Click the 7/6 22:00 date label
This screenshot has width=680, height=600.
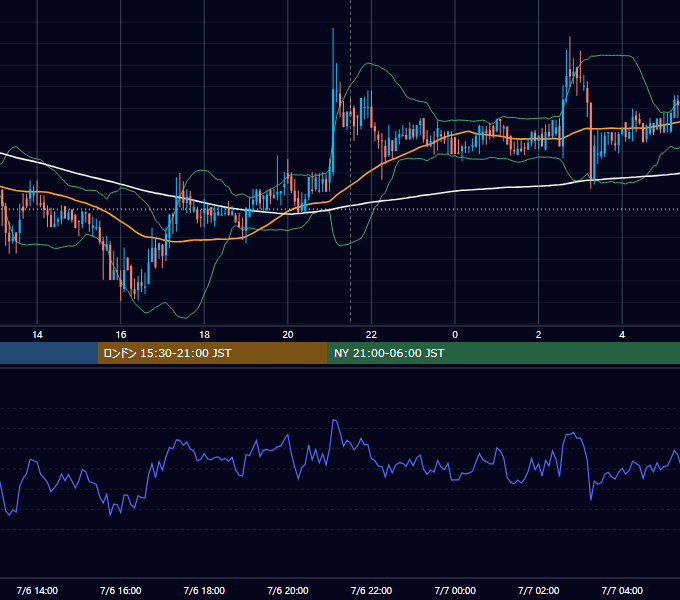371,590
